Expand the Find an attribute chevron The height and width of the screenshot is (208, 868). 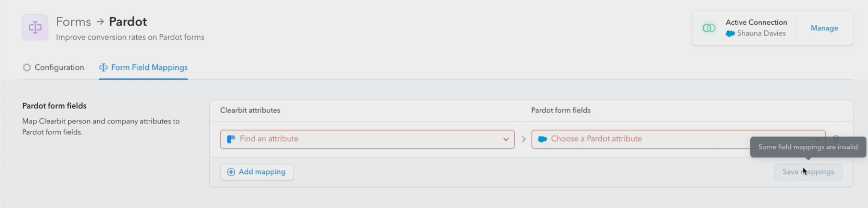click(x=506, y=139)
